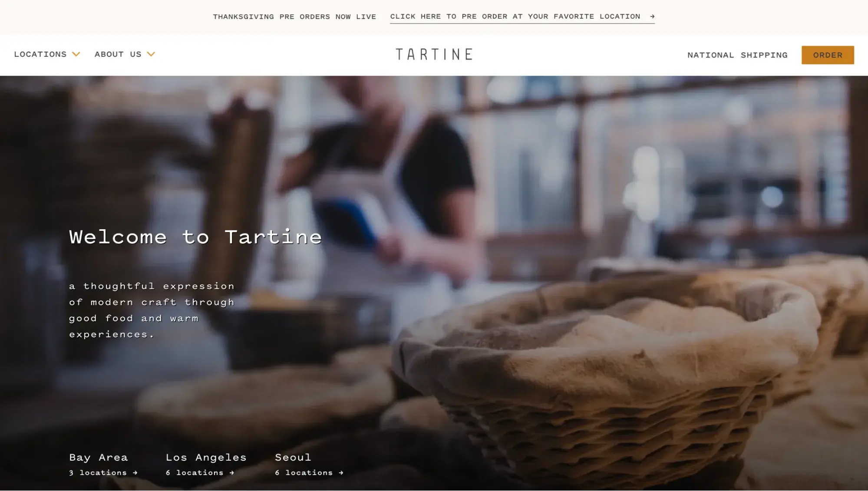
Task: Expand the About Us chevron
Action: pyautogui.click(x=151, y=54)
